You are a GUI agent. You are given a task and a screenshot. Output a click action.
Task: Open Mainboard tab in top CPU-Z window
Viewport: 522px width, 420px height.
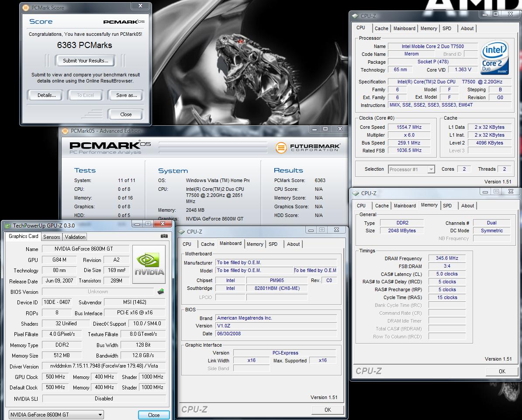404,29
